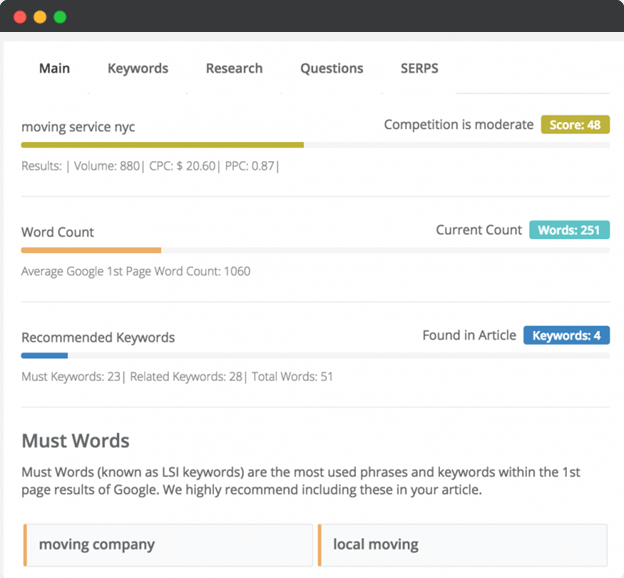Click the green maximize window button
Image resolution: width=624 pixels, height=578 pixels.
click(x=60, y=17)
